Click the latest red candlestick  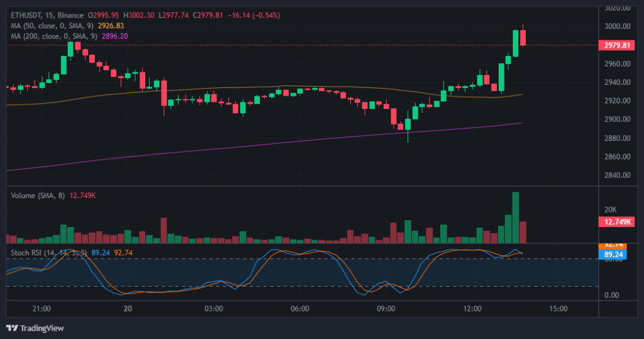pyautogui.click(x=523, y=38)
